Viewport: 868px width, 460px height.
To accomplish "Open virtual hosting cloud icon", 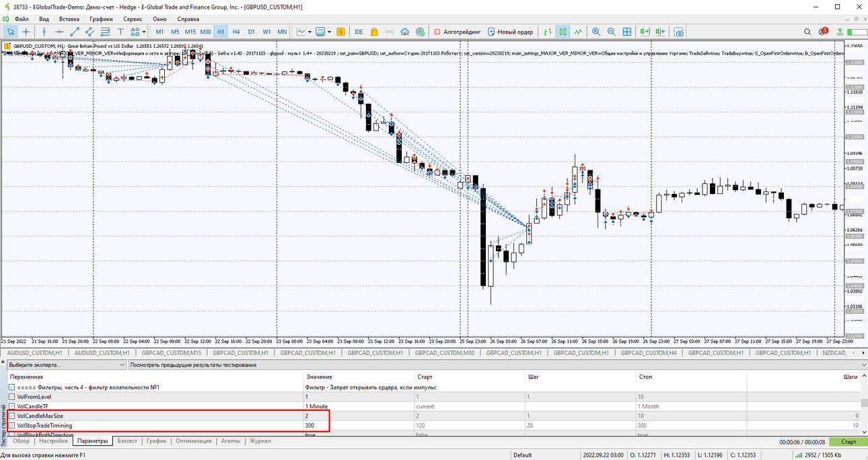I will point(405,32).
